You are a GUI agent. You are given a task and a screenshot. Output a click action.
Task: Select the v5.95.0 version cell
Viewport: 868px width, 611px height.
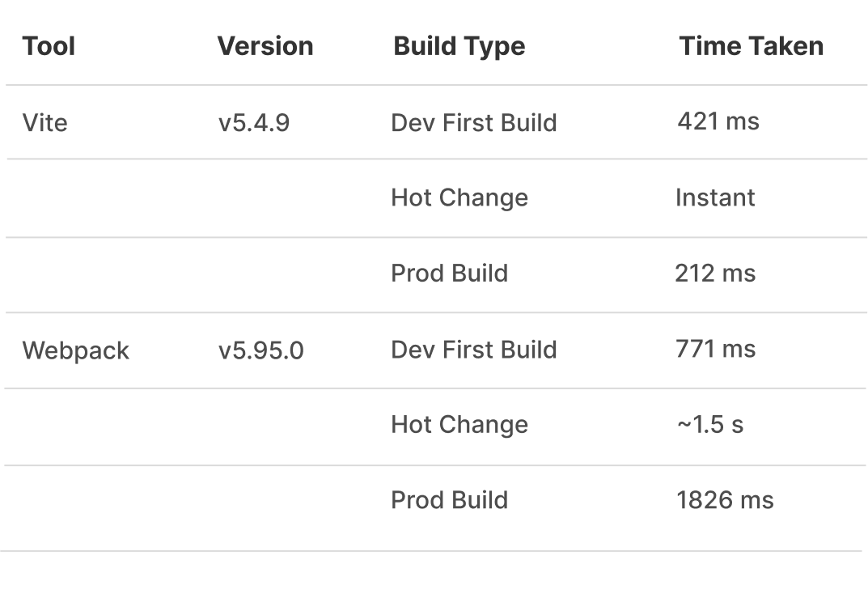tap(261, 350)
